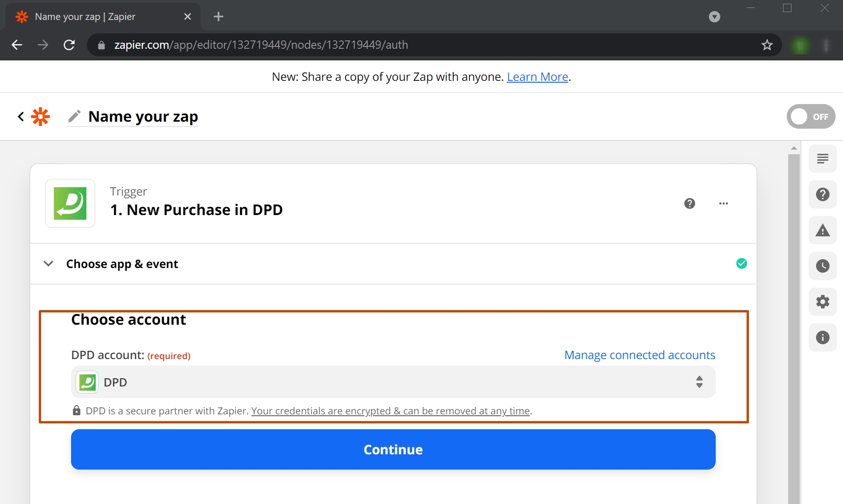Click the lock icon beside secure partner note
Screen dimensions: 843x504
(77, 411)
